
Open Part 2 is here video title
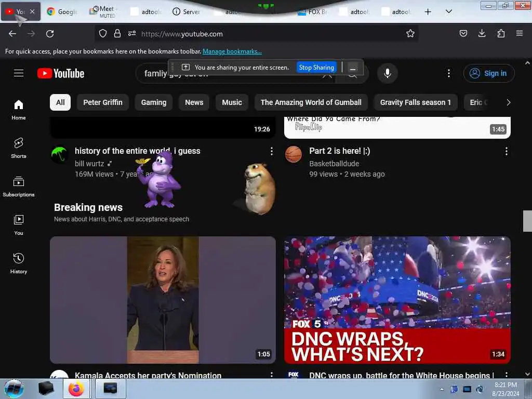pos(340,151)
